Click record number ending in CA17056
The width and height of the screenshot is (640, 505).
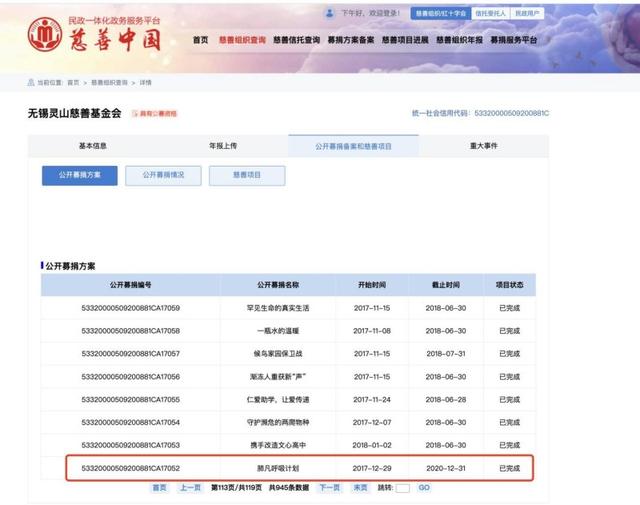(x=131, y=376)
